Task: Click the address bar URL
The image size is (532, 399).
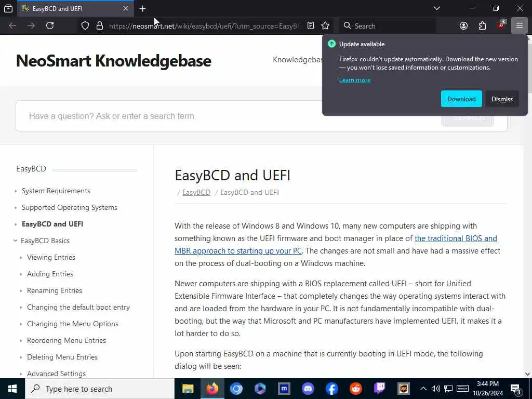Action: point(205,26)
